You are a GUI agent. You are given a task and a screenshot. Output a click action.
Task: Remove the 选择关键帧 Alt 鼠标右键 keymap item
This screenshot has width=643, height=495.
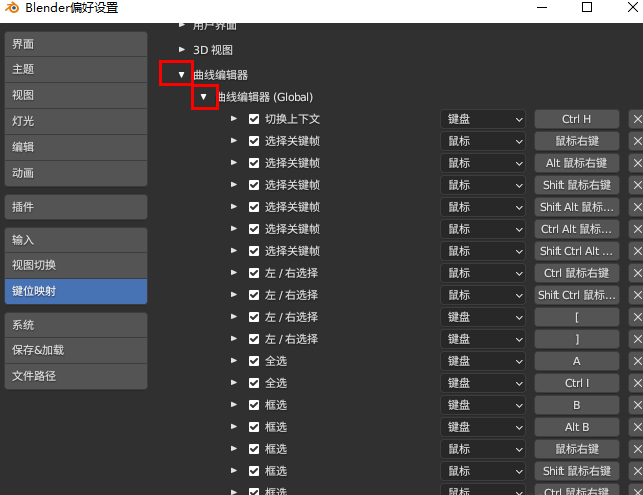637,163
